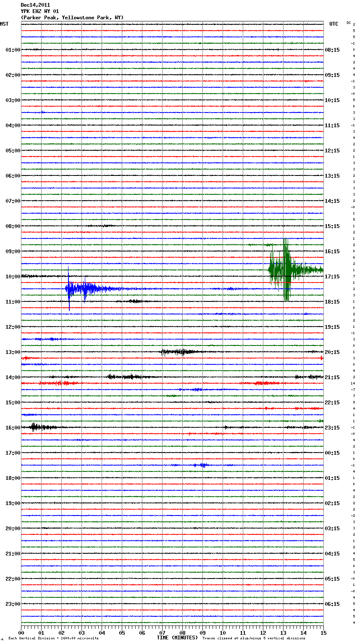Select the 17:00 MST hour label
357x644 pixels.
tap(13, 453)
